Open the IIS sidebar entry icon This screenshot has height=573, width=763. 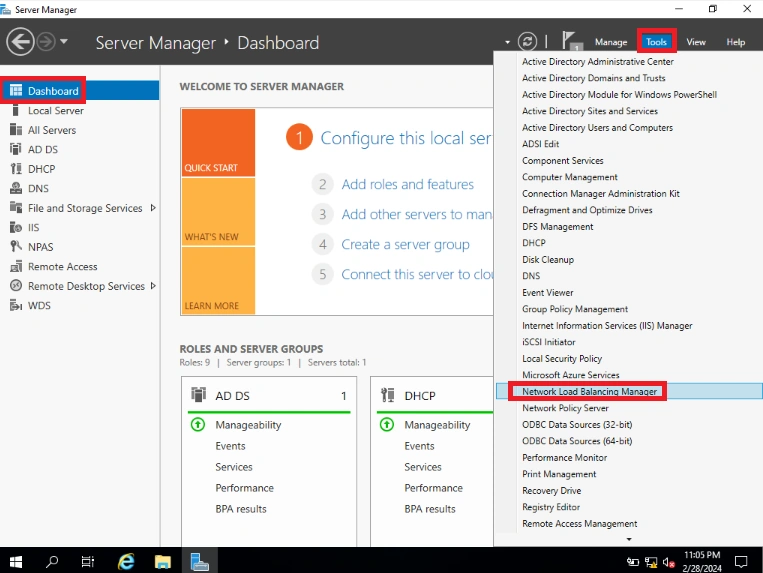pyautogui.click(x=16, y=227)
